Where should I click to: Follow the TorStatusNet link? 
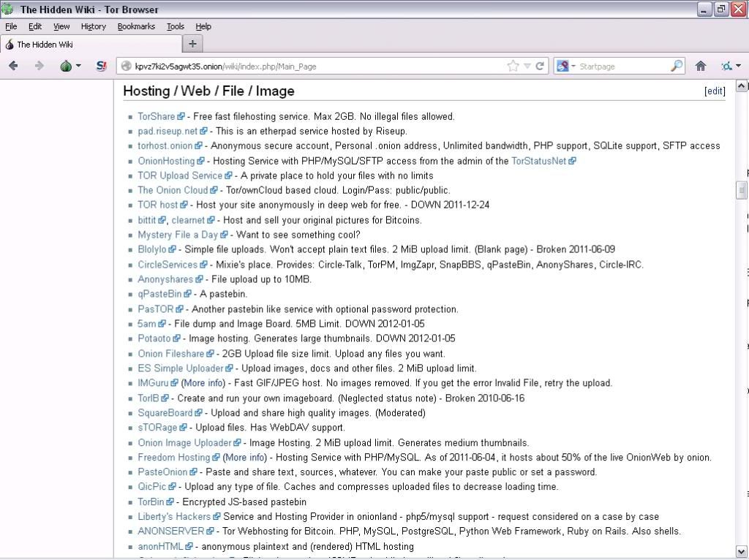click(x=538, y=162)
